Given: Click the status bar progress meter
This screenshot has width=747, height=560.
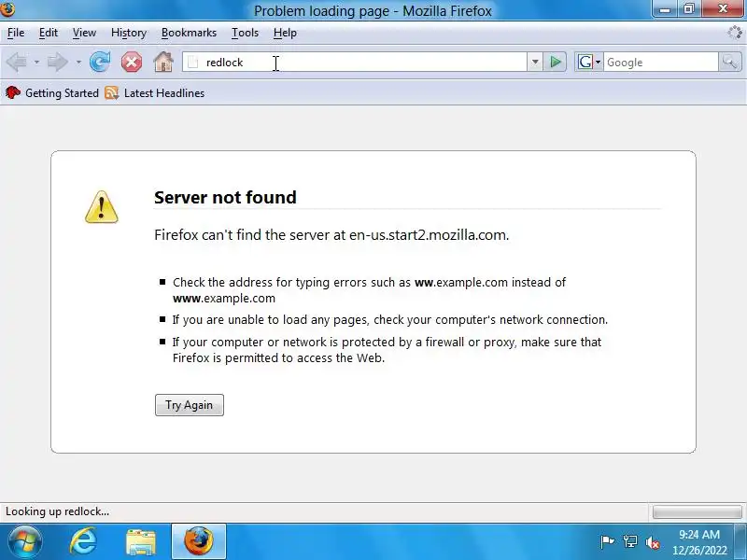Looking at the screenshot, I should pos(697,511).
